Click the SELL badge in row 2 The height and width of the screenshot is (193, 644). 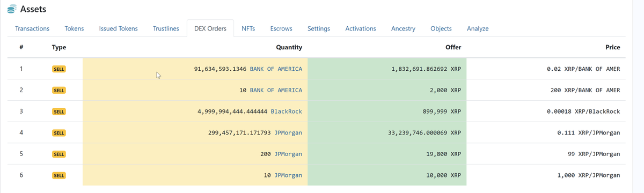coord(59,91)
